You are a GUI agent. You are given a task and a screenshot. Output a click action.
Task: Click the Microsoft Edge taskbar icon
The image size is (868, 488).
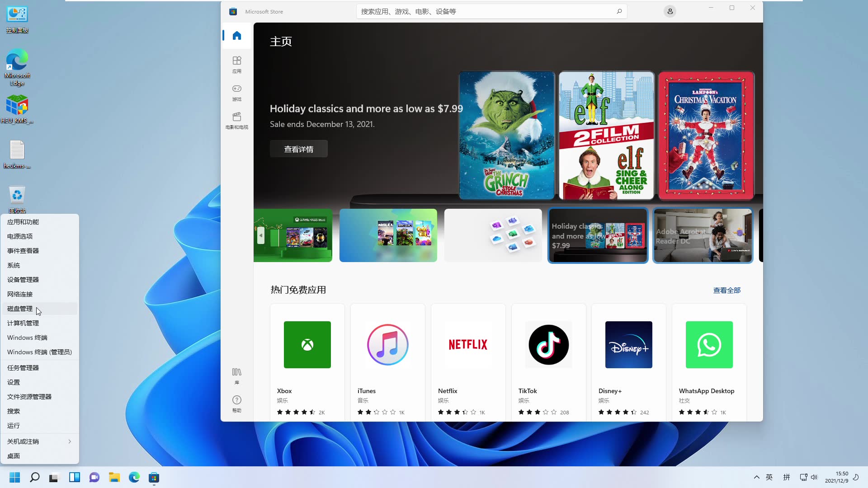point(134,478)
